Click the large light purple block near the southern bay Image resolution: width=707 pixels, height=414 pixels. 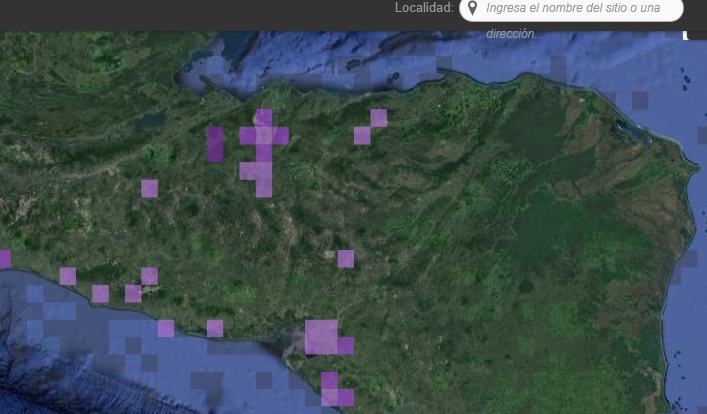click(x=321, y=337)
